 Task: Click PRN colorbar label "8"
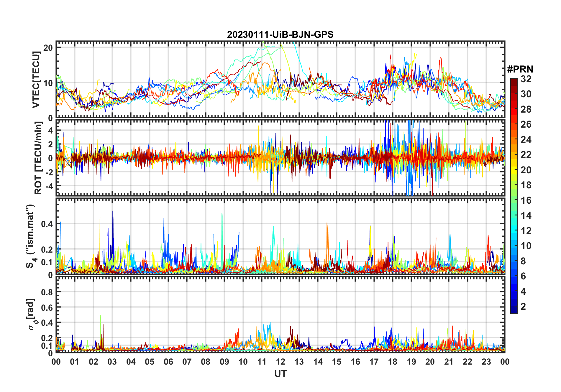(524, 261)
